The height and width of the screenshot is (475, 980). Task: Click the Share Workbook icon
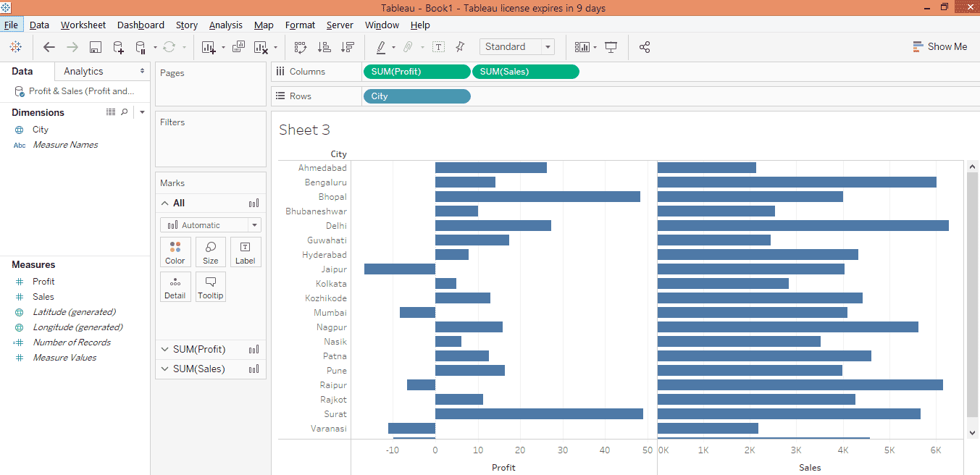tap(645, 46)
